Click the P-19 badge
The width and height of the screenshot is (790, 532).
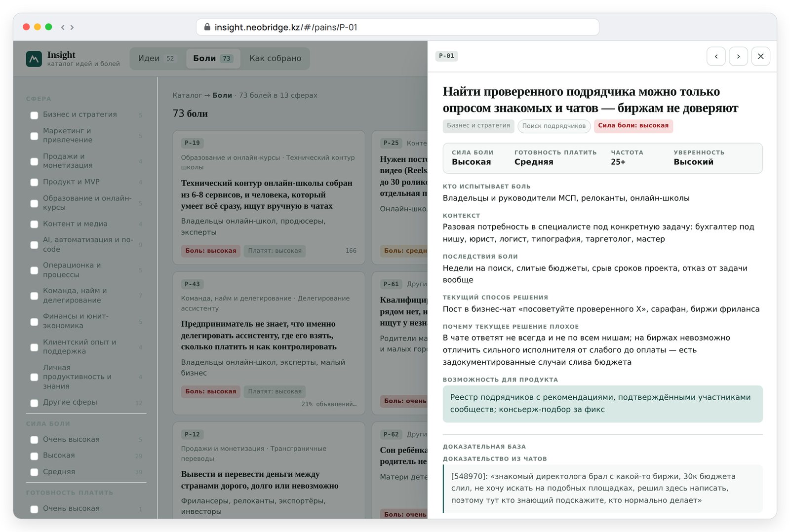pyautogui.click(x=192, y=143)
